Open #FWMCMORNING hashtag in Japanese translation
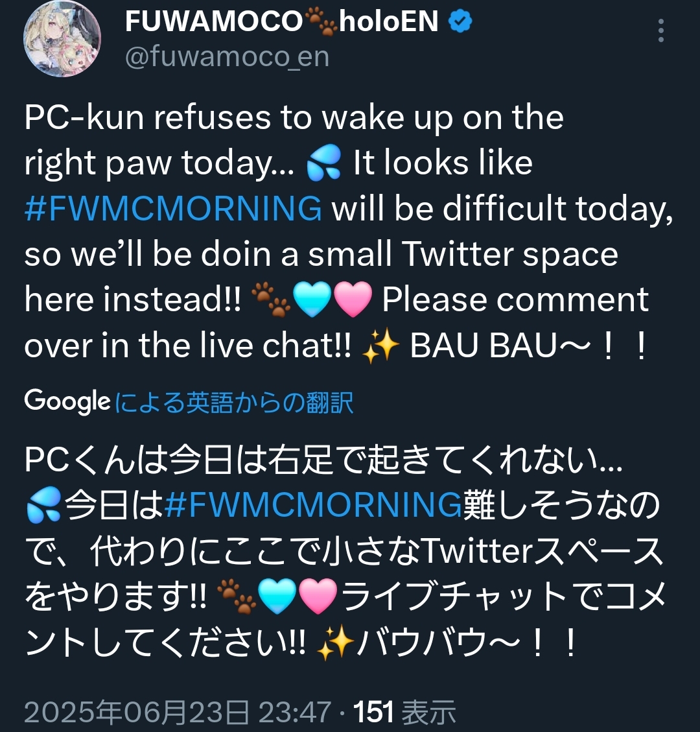This screenshot has width=700, height=732. tap(313, 504)
